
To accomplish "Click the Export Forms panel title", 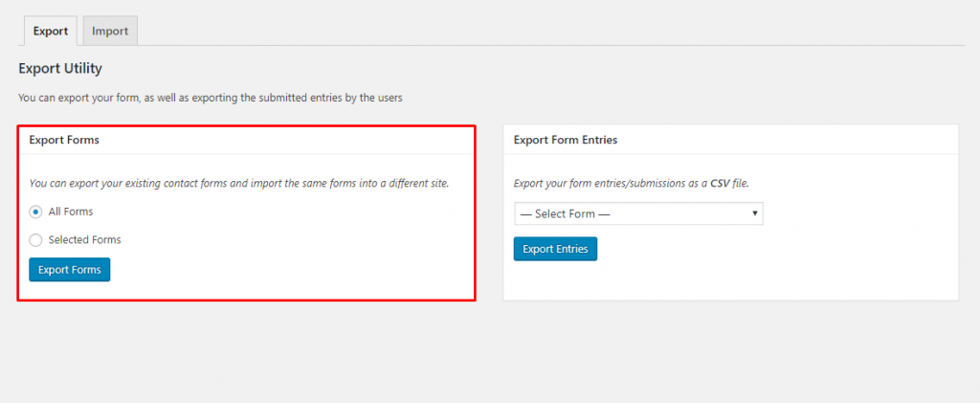I will (x=64, y=140).
